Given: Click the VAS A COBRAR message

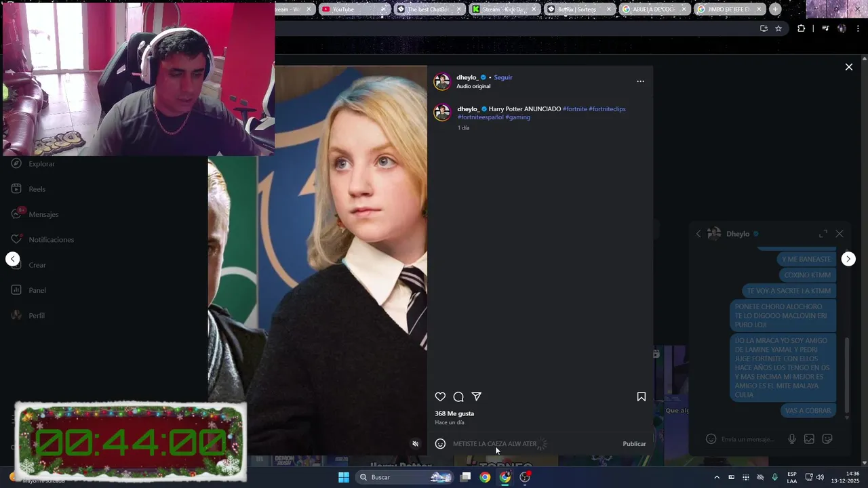Looking at the screenshot, I should (x=808, y=411).
